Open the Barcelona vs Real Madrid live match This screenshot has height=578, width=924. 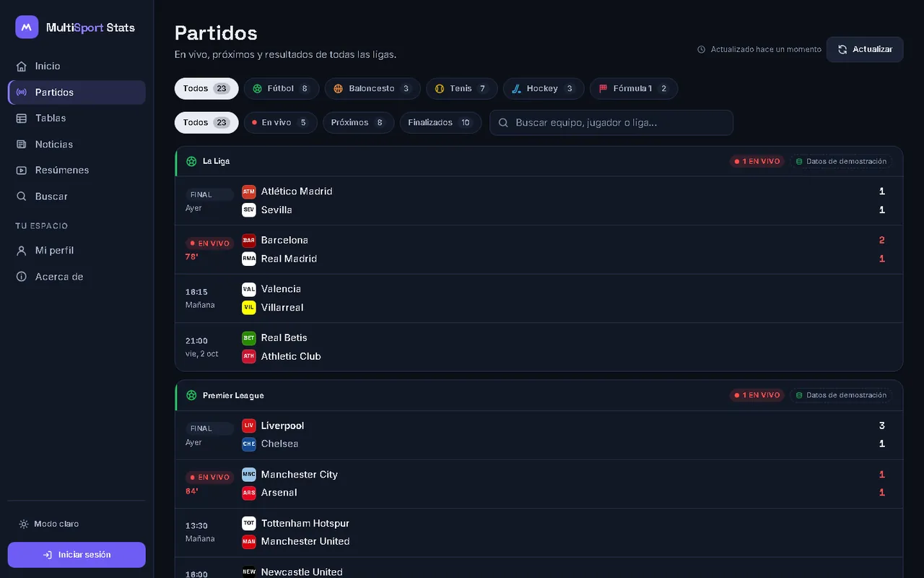(539, 249)
